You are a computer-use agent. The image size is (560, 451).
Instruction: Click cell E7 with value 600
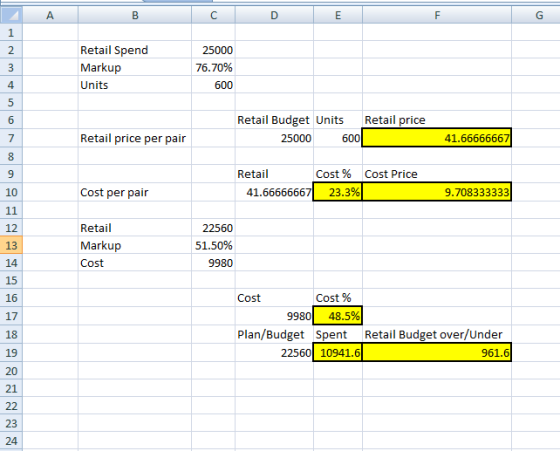pos(338,138)
